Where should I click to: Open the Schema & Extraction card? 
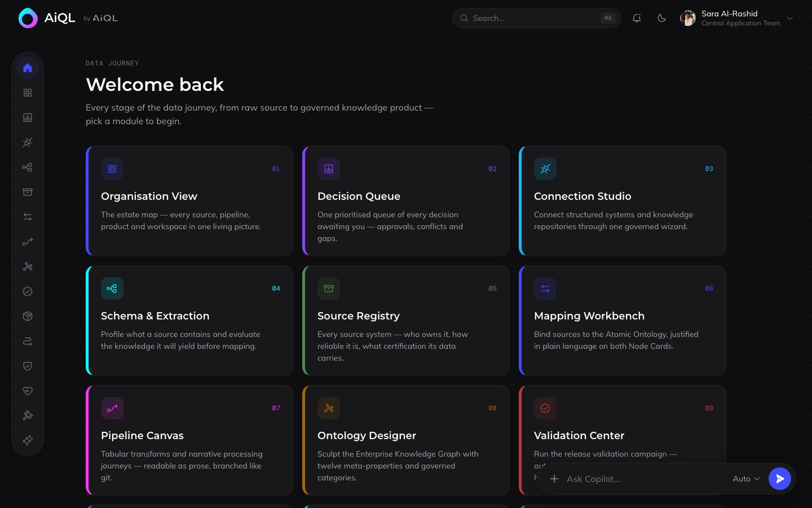point(189,321)
